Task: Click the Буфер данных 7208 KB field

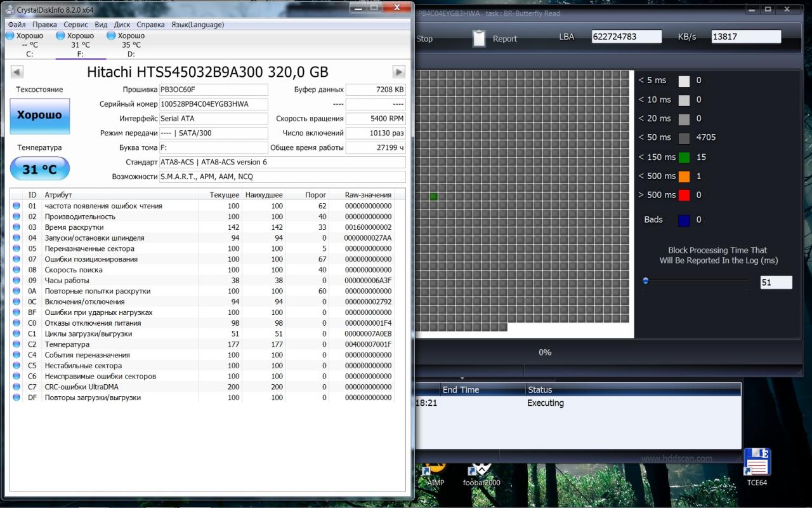Action: 376,90
